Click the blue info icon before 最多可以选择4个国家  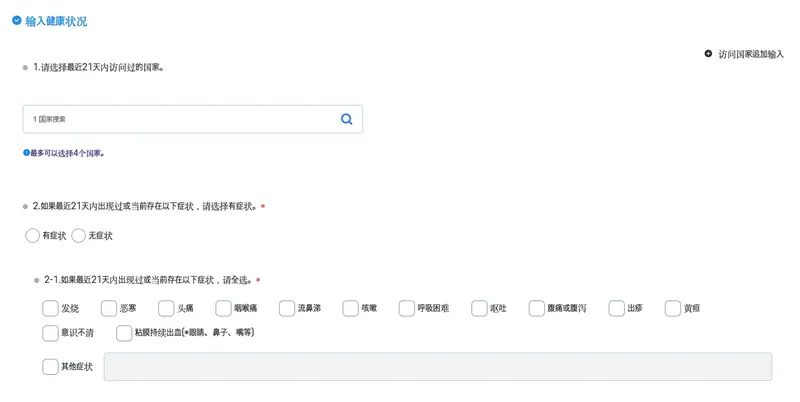[x=26, y=153]
